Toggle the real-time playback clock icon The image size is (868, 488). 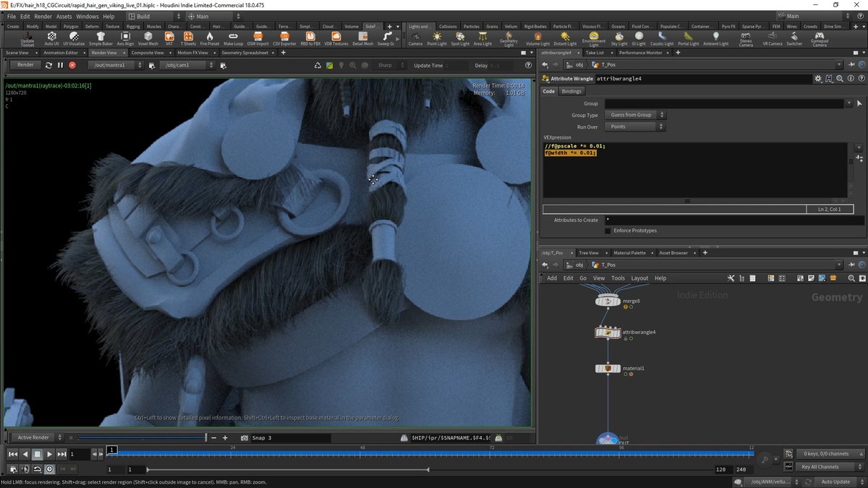(x=49, y=469)
